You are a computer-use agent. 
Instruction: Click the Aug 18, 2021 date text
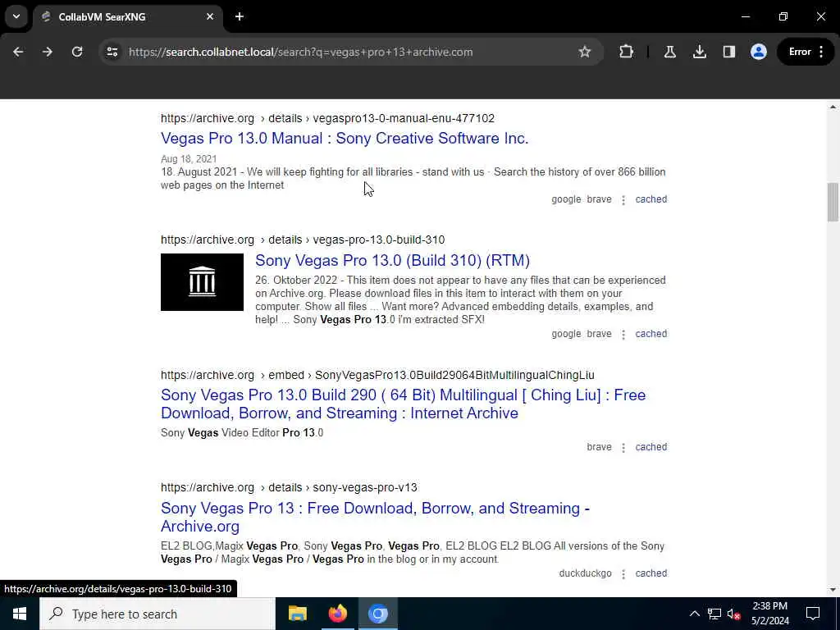click(189, 159)
